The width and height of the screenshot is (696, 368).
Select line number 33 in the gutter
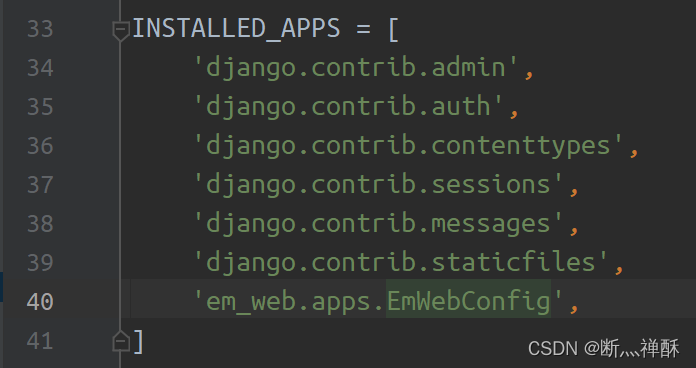tap(40, 29)
